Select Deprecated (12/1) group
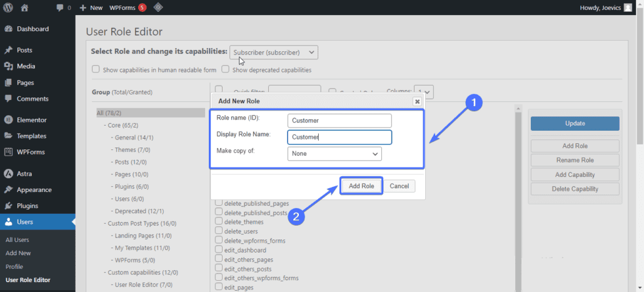The height and width of the screenshot is (292, 644). (x=139, y=211)
